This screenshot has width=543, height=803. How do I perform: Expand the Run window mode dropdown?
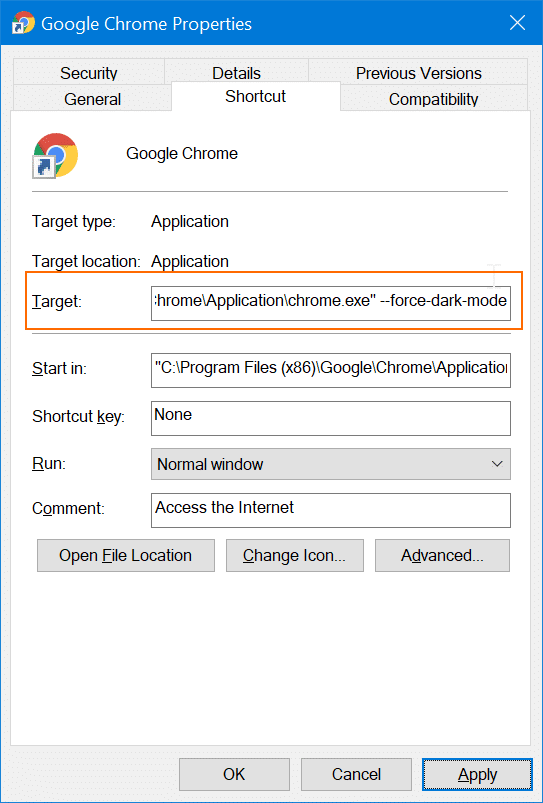click(331, 464)
